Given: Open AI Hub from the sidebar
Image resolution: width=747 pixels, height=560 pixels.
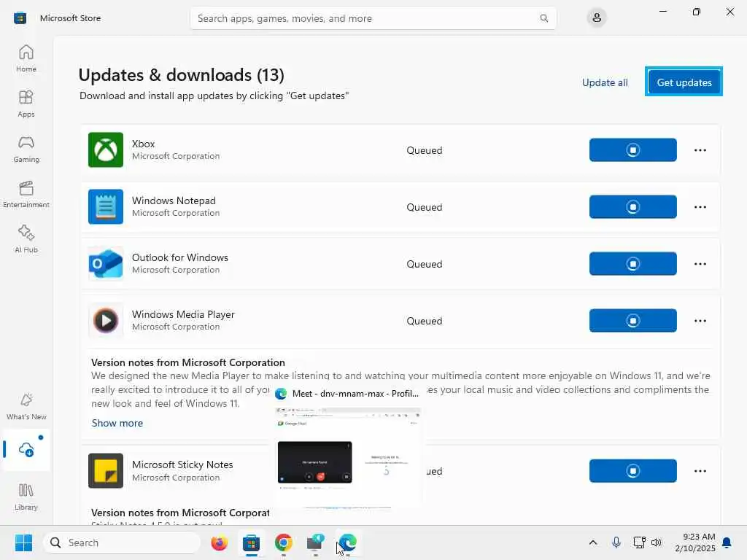Looking at the screenshot, I should 26,239.
